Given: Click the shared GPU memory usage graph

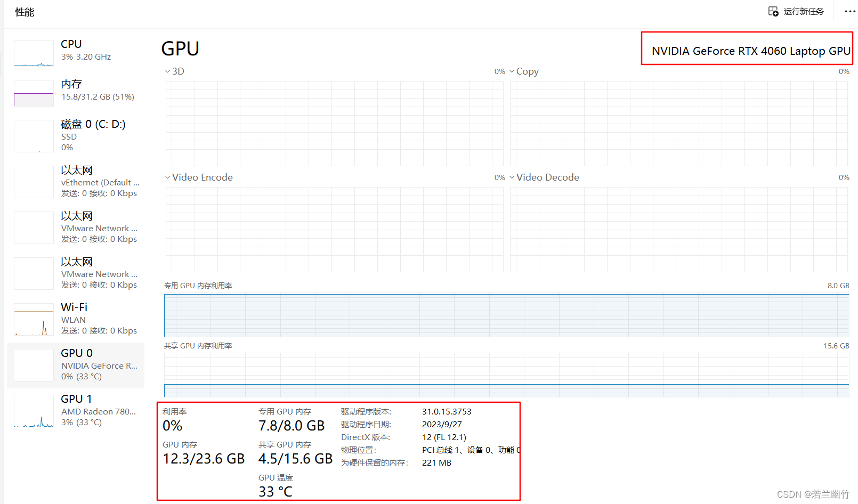Looking at the screenshot, I should pyautogui.click(x=507, y=376).
